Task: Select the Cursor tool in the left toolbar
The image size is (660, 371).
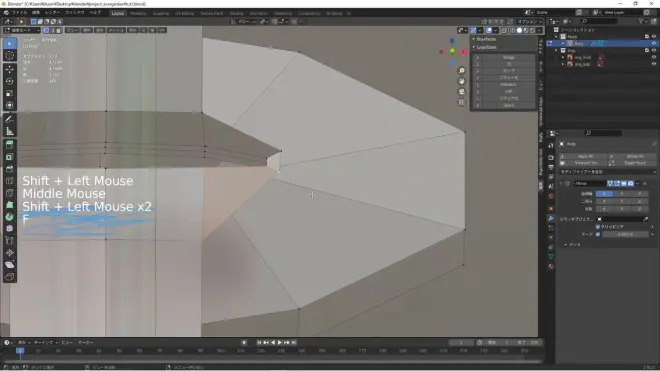Action: 10,56
